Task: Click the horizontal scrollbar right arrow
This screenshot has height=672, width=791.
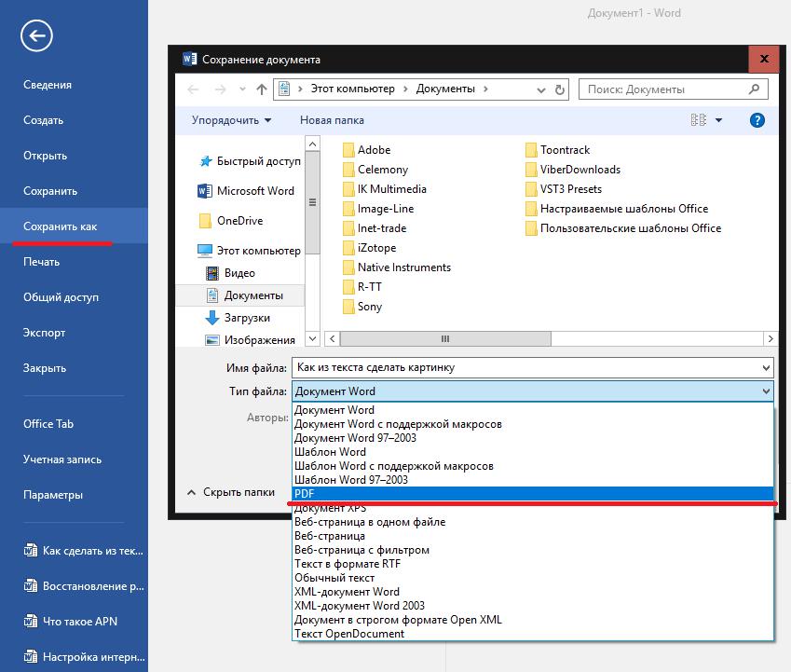Action: pos(771,338)
